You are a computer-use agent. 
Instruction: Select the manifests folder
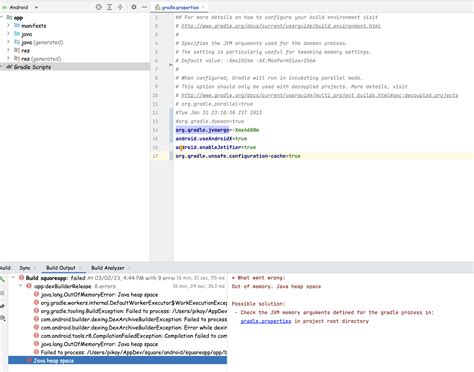click(x=33, y=26)
